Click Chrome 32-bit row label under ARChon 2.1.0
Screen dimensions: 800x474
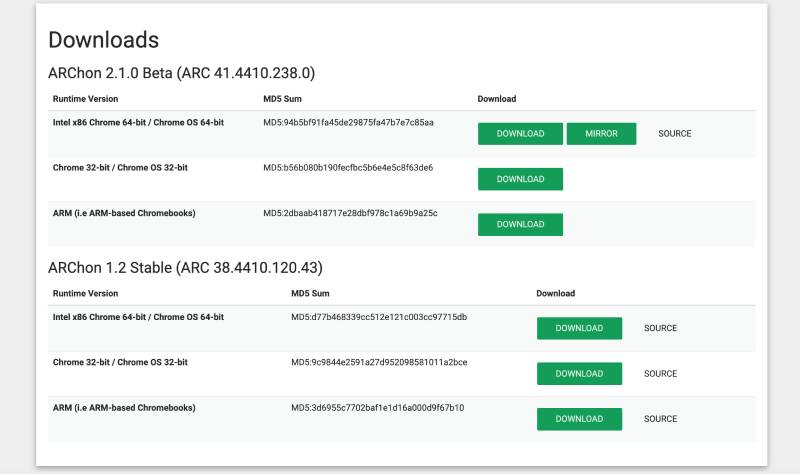click(x=120, y=167)
